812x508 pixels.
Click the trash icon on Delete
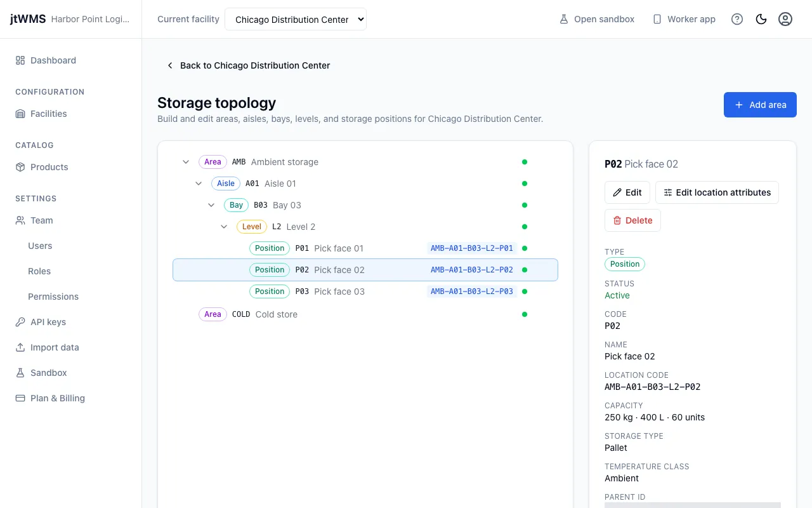click(x=617, y=220)
